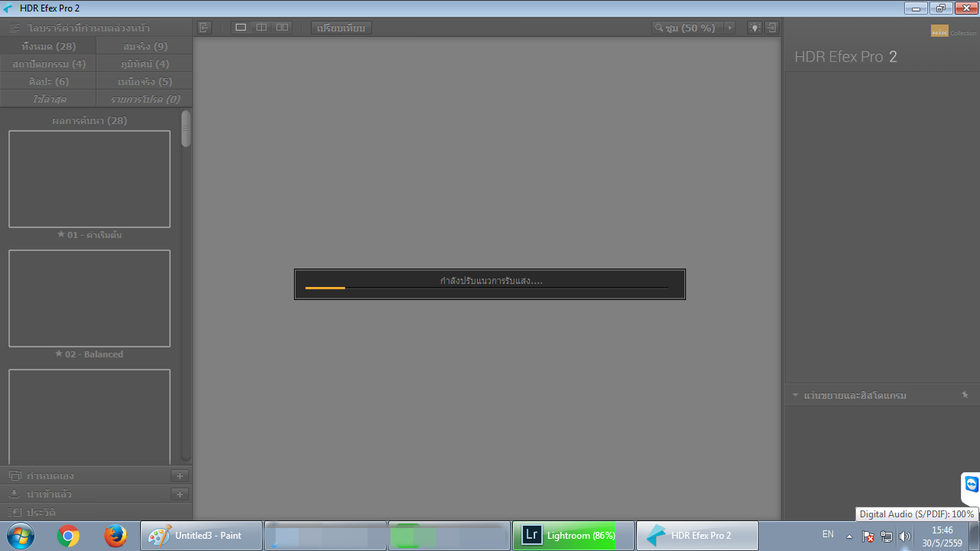
Task: Click the นำเข้าแล้ว imported presets icon
Action: [14, 494]
